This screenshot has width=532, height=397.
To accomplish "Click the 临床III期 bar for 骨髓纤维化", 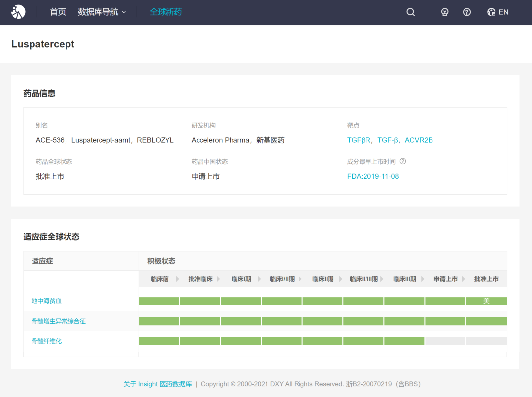I will (x=404, y=341).
